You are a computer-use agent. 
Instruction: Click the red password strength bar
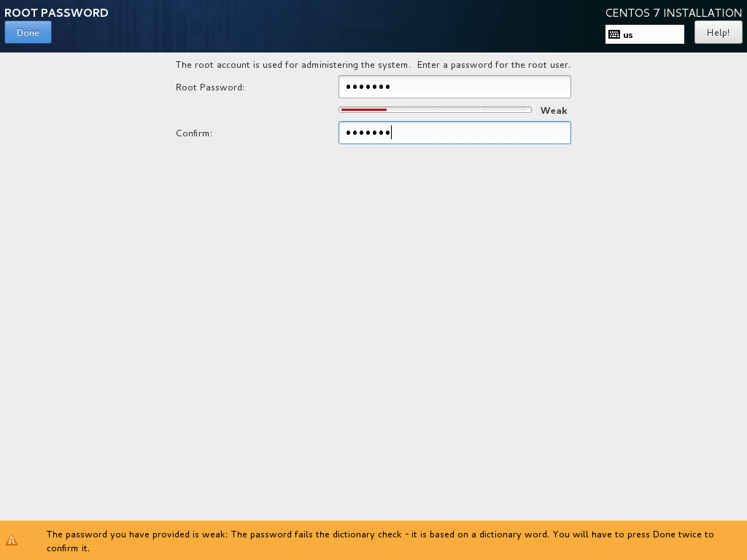click(363, 109)
